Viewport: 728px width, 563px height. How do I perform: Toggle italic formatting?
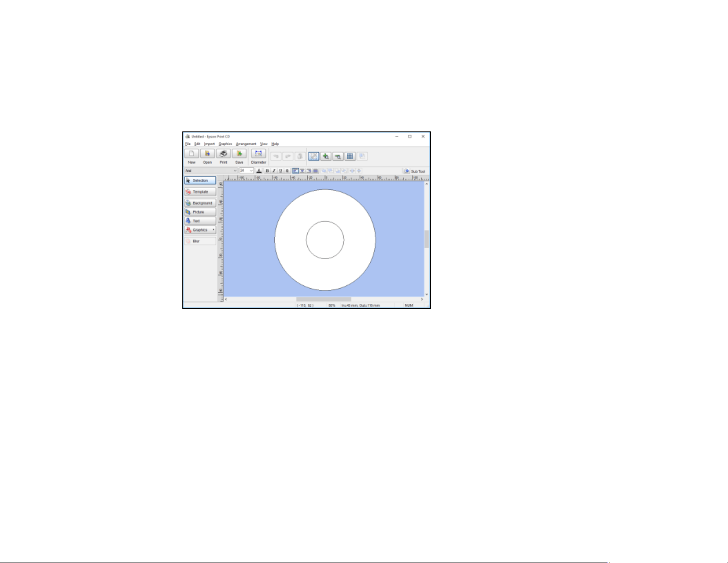tap(274, 171)
